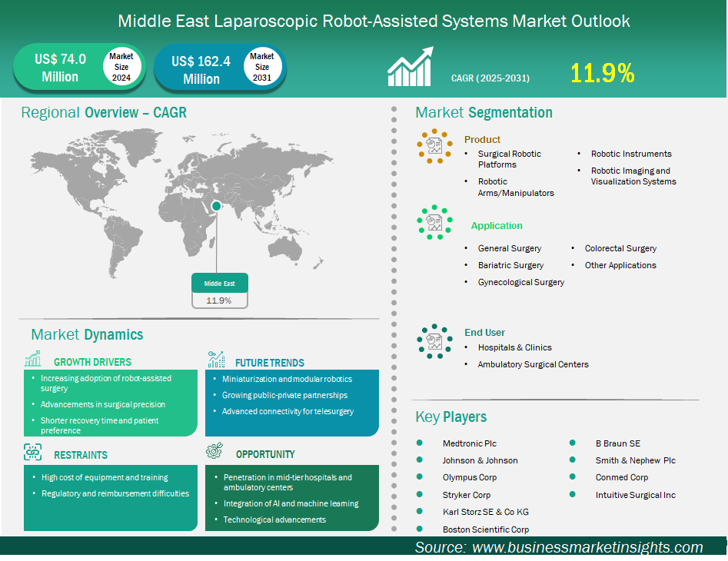Click the Market Size 2031 circle badge
The height and width of the screenshot is (561, 728).
point(262,67)
